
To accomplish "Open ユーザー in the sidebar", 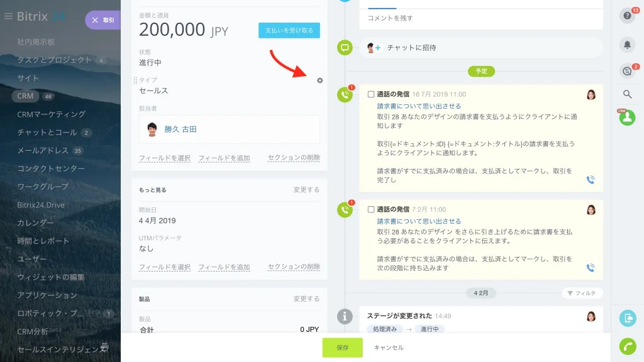I will (31, 259).
